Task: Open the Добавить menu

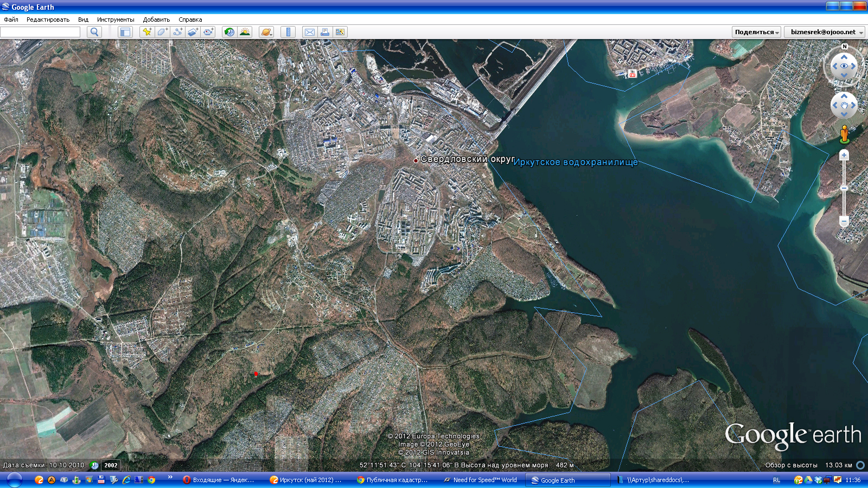Action: (156, 20)
